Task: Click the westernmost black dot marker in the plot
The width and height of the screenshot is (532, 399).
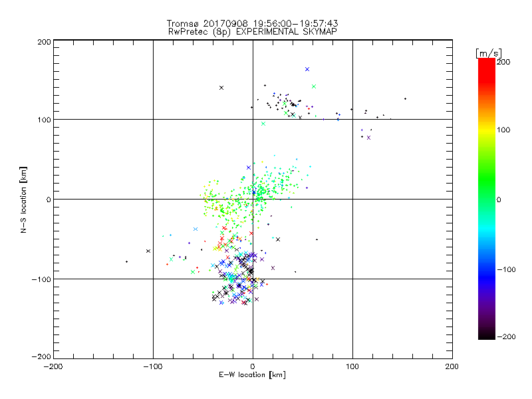Action: [126, 261]
